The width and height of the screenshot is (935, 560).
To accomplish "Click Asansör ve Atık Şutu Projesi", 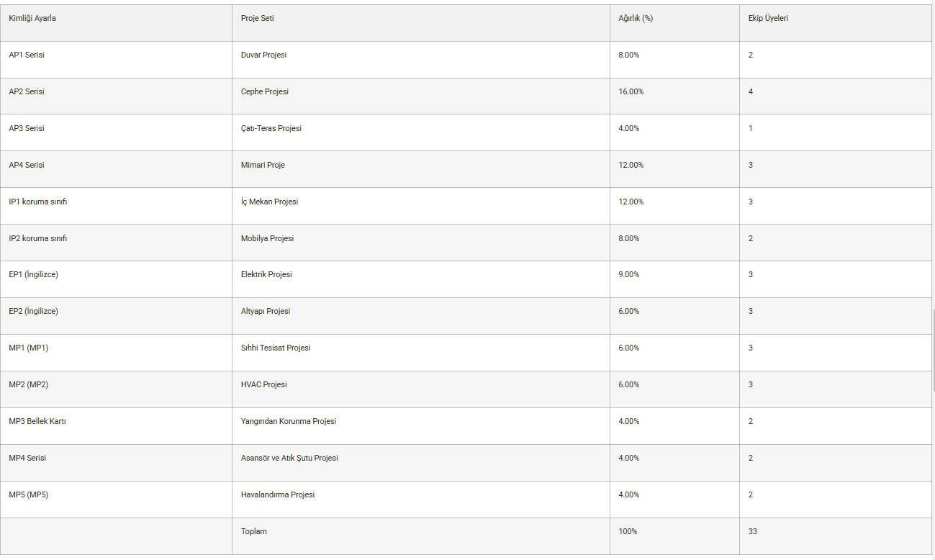I will point(289,458).
